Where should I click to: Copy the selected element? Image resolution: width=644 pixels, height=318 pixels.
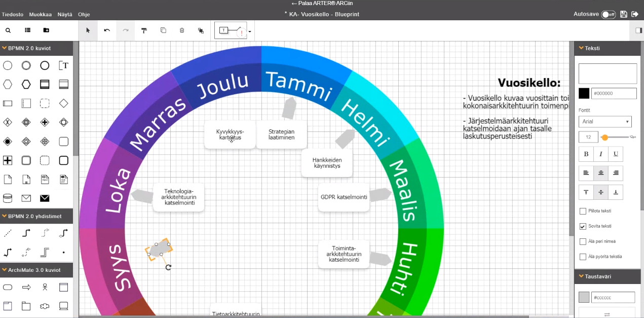point(163,30)
